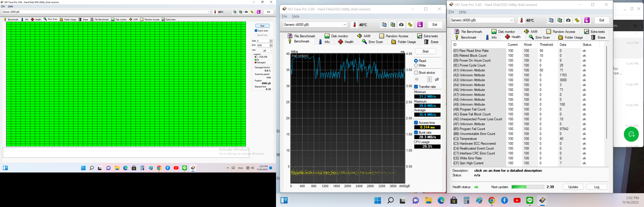Click camera screenshot icon in middle benchmark window

(401, 25)
